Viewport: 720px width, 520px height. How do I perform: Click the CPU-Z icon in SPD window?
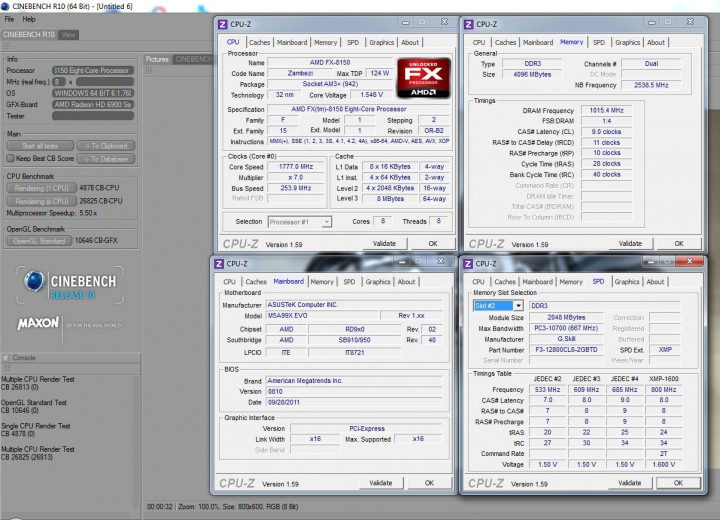point(468,264)
